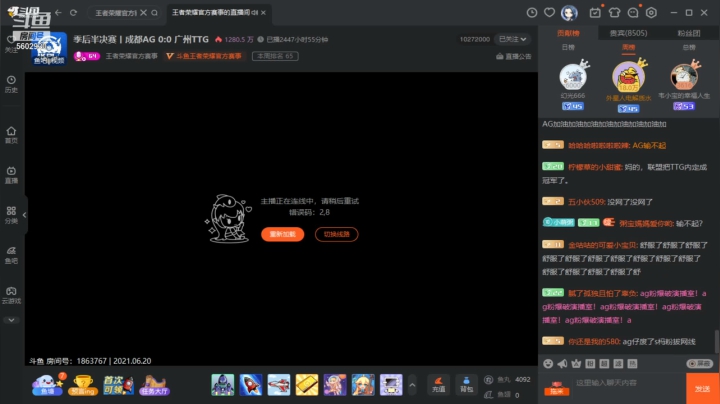Image resolution: width=720 pixels, height=404 pixels.
Task: Open 背包 backpack button
Action: click(466, 385)
